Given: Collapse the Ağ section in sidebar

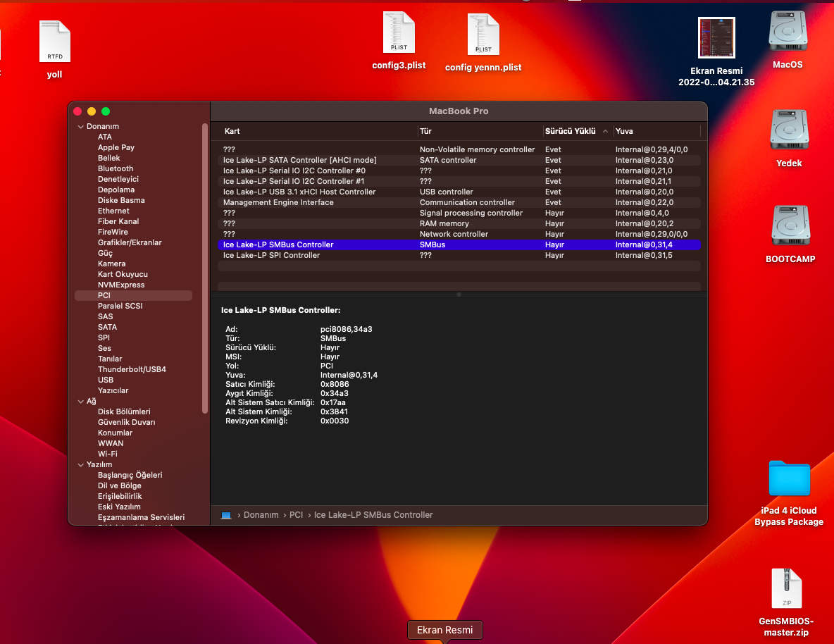Looking at the screenshot, I should pos(80,402).
